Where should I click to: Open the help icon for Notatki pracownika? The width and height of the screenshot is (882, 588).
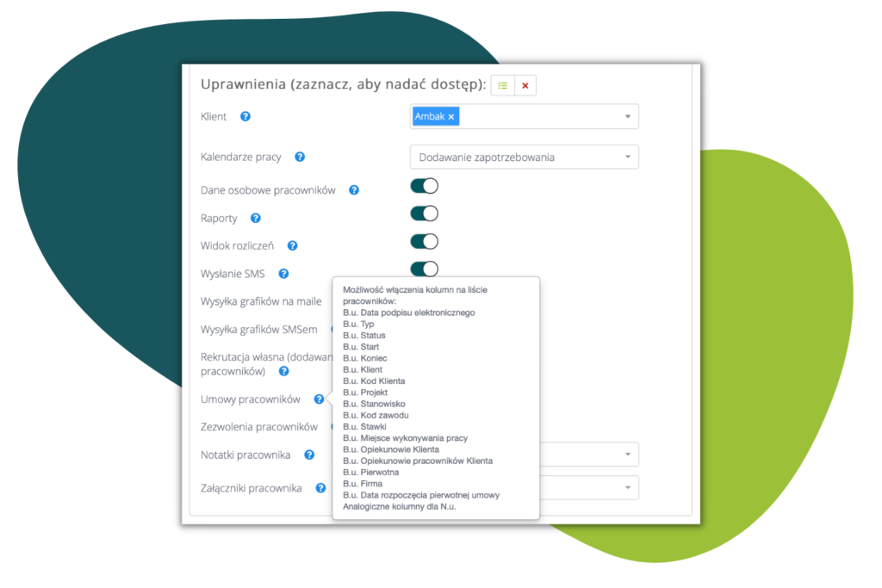[x=309, y=455]
